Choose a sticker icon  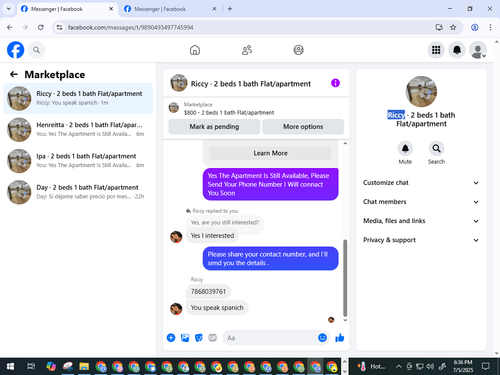(199, 338)
